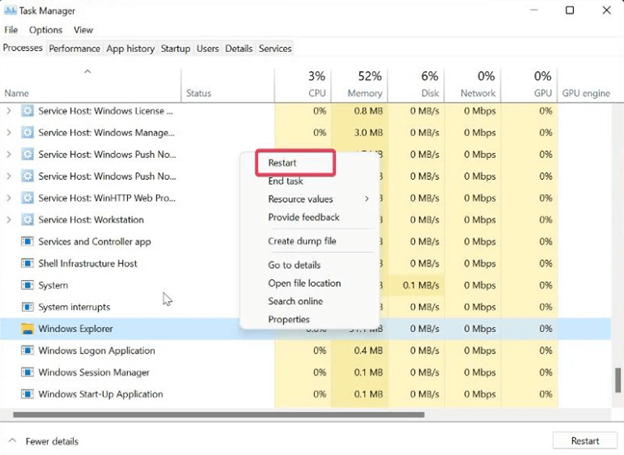Click the Windows Start-Up Application icon
The image size is (624, 455).
coord(27,394)
